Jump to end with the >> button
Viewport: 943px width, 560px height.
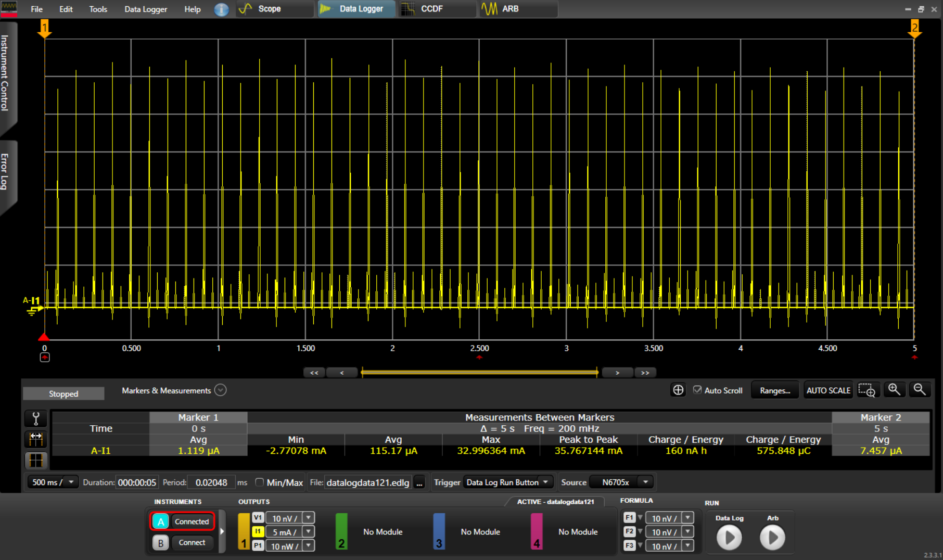click(645, 373)
